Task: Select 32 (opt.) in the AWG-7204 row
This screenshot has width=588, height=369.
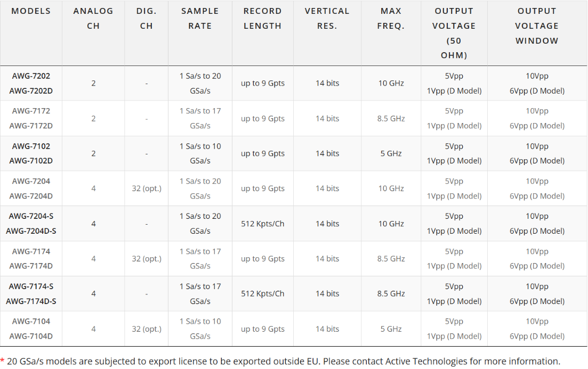Action: tap(146, 188)
